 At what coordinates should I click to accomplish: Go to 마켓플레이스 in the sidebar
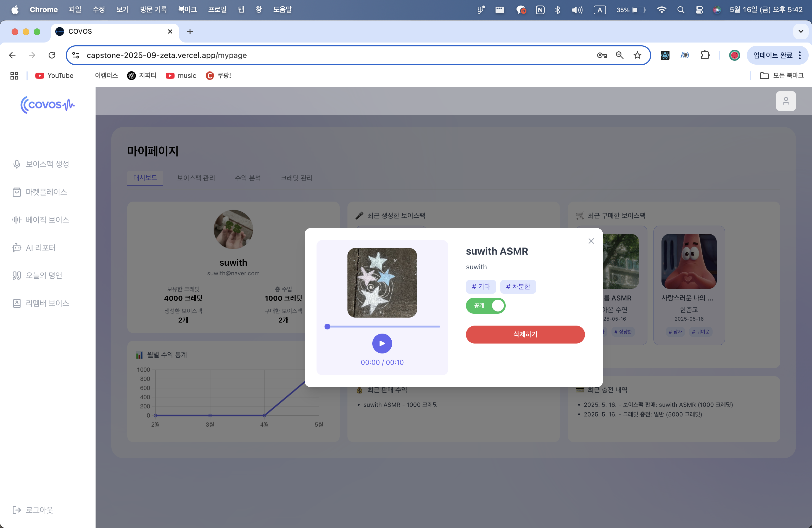click(40, 192)
